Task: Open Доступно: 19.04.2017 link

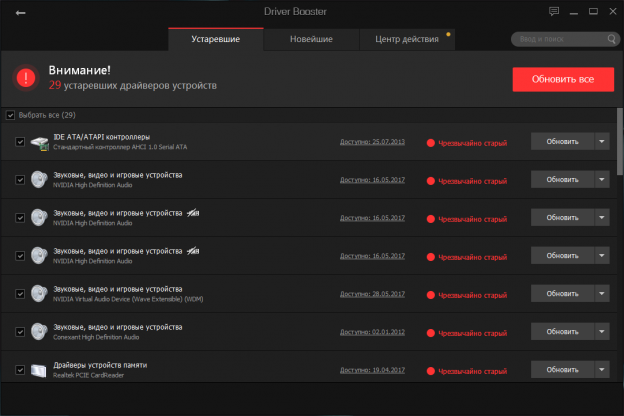Action: point(372,370)
